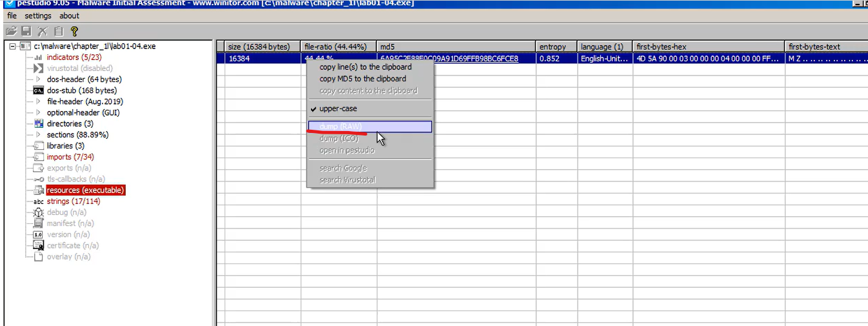Collapse the lab01-04.exe root tree node
This screenshot has height=326, width=868.
12,46
